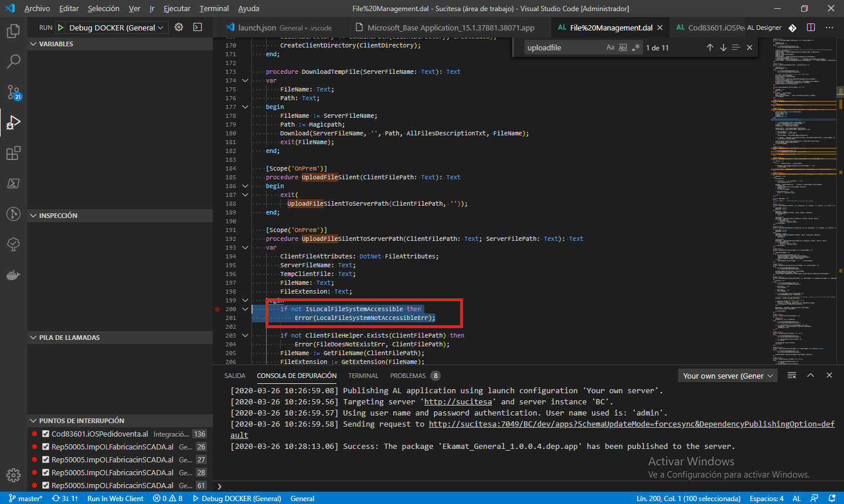This screenshot has height=504, width=844.
Task: Collapse the VARIABLES section
Action: click(x=33, y=43)
